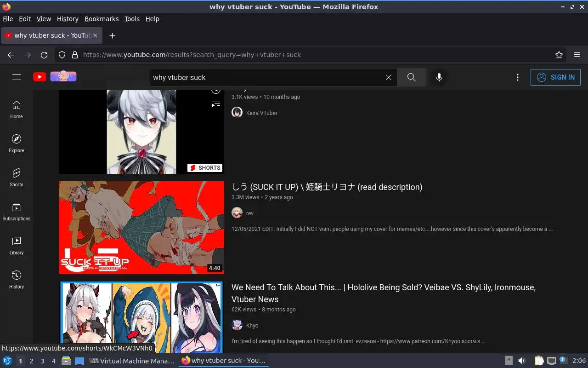Open Explore in the sidebar

[17, 144]
